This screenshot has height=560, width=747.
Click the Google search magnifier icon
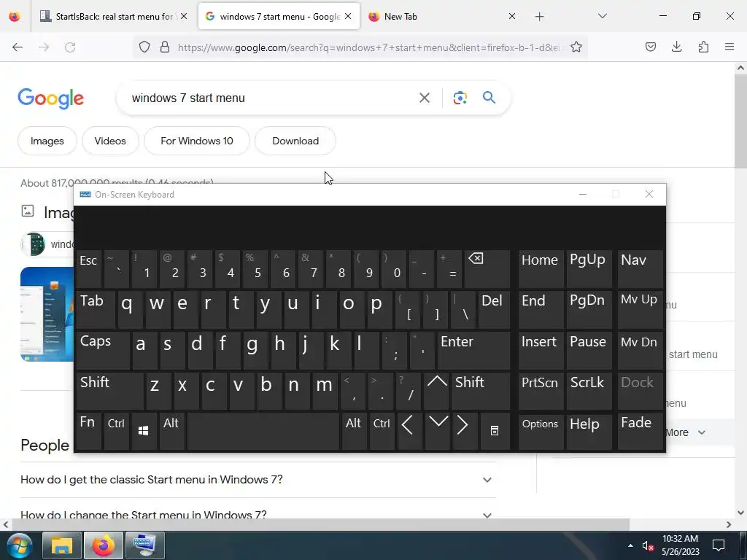(x=489, y=98)
